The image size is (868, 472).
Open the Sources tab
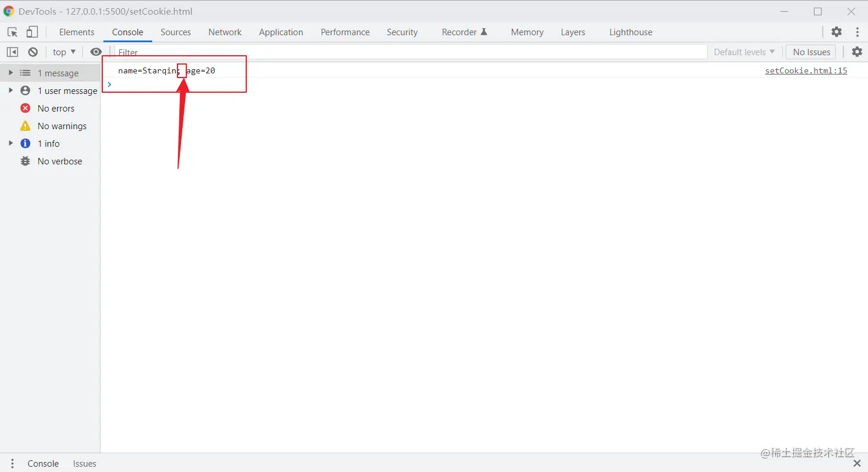(x=176, y=32)
